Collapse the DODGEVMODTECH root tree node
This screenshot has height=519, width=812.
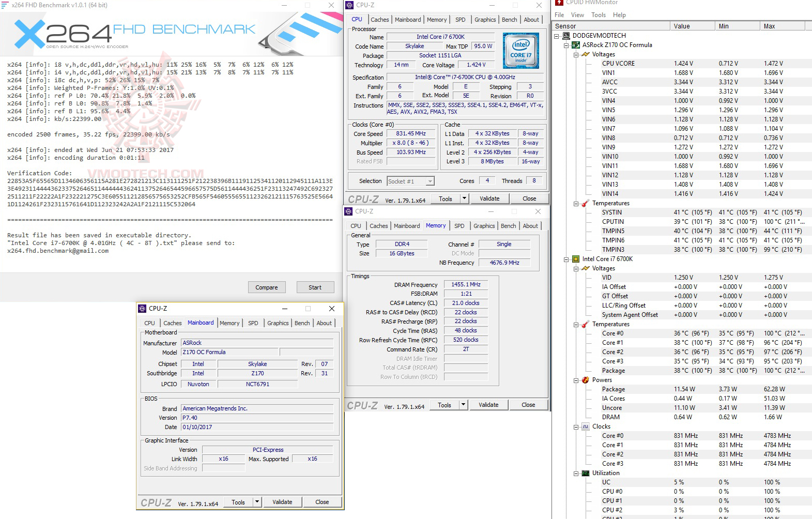(x=557, y=36)
